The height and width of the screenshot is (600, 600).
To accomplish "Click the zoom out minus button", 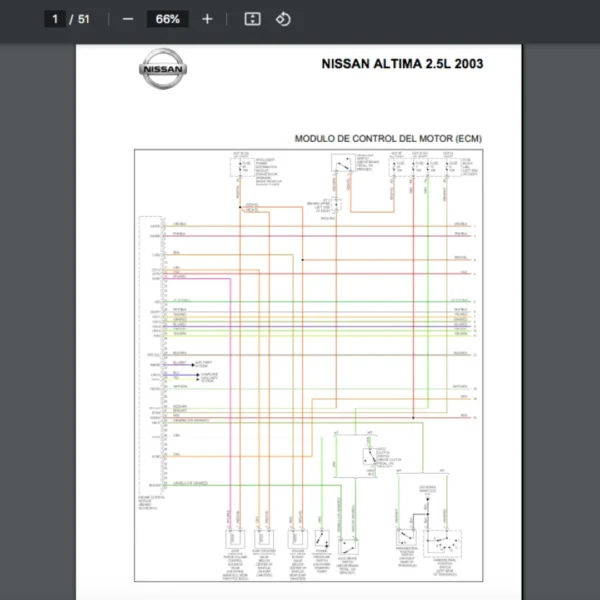I will click(x=127, y=19).
